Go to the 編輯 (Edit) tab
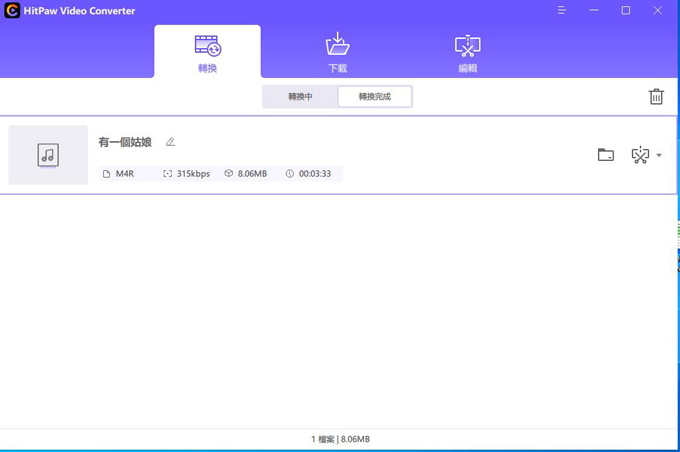 click(x=467, y=52)
